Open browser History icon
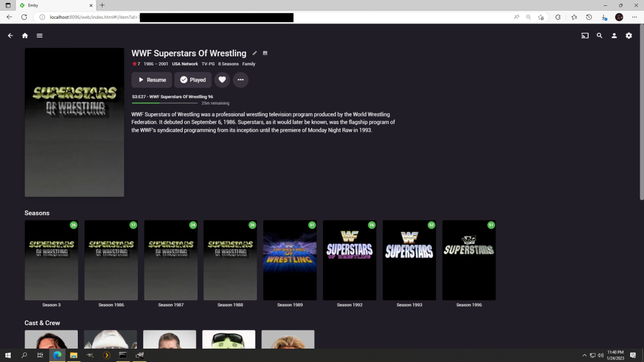Screen dimensions: 644x362 click(589, 17)
